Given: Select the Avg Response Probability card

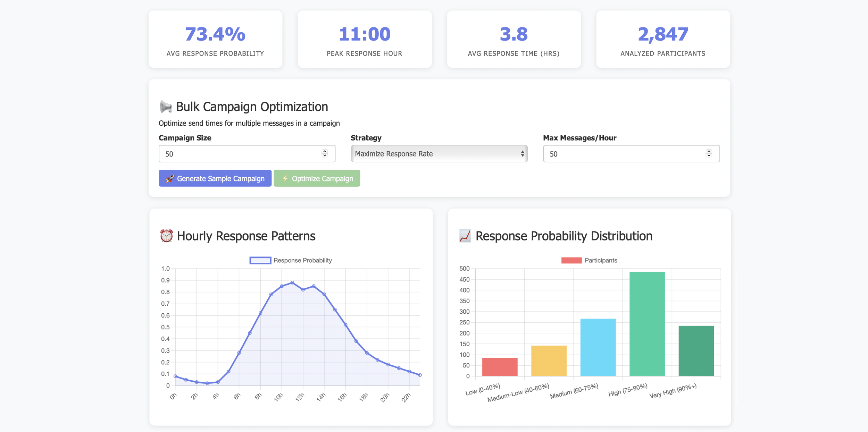Looking at the screenshot, I should point(215,39).
